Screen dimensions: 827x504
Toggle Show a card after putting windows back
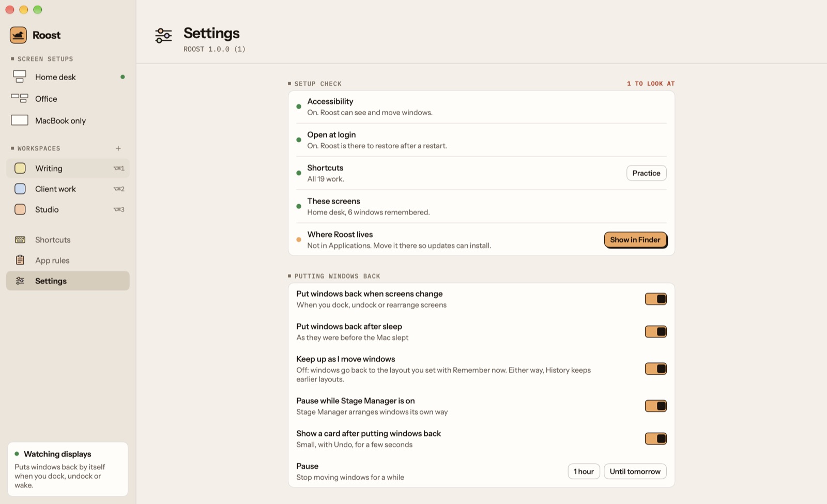coord(656,438)
